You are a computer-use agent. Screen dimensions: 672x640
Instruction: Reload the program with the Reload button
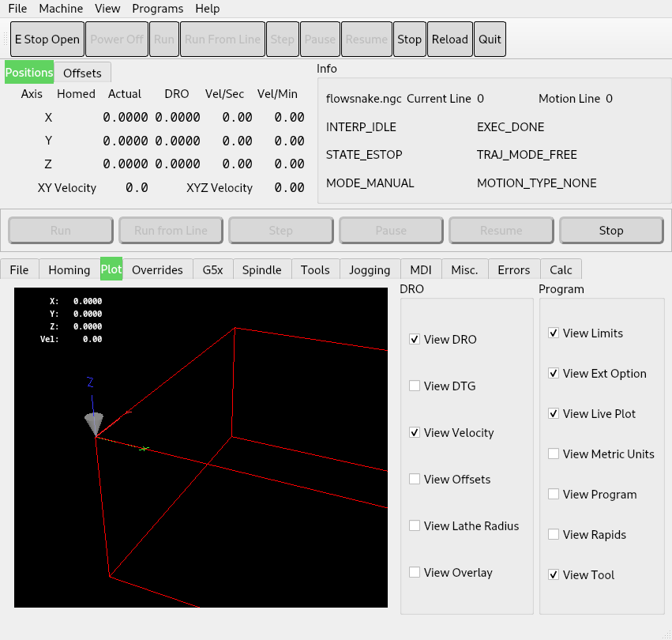click(450, 40)
